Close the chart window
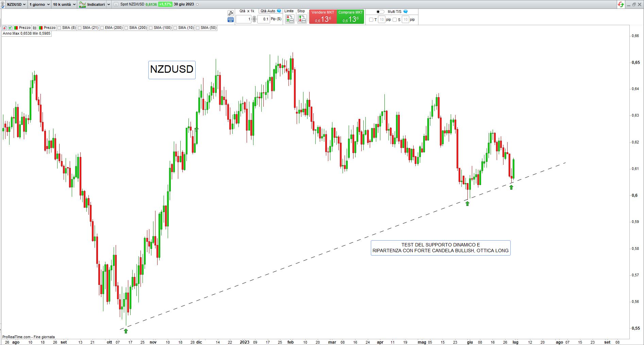The width and height of the screenshot is (644, 345). coord(640,4)
